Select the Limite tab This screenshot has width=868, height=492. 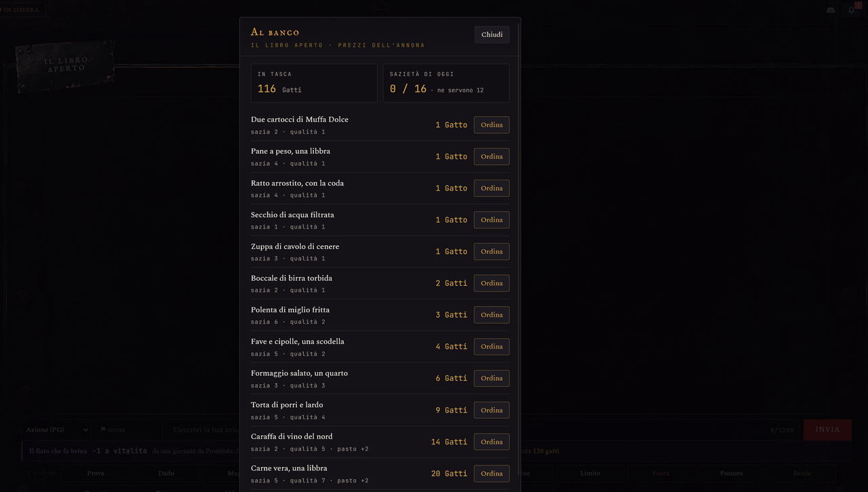590,473
